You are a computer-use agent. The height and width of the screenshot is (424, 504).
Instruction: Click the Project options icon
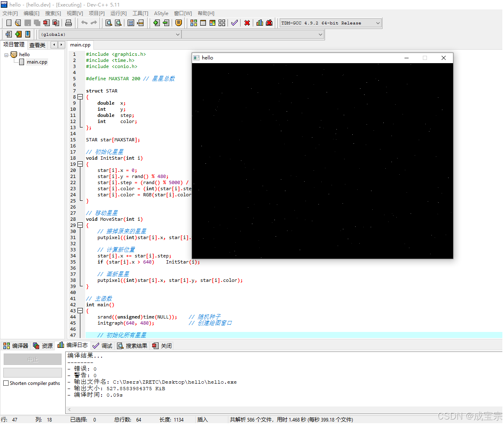click(178, 23)
